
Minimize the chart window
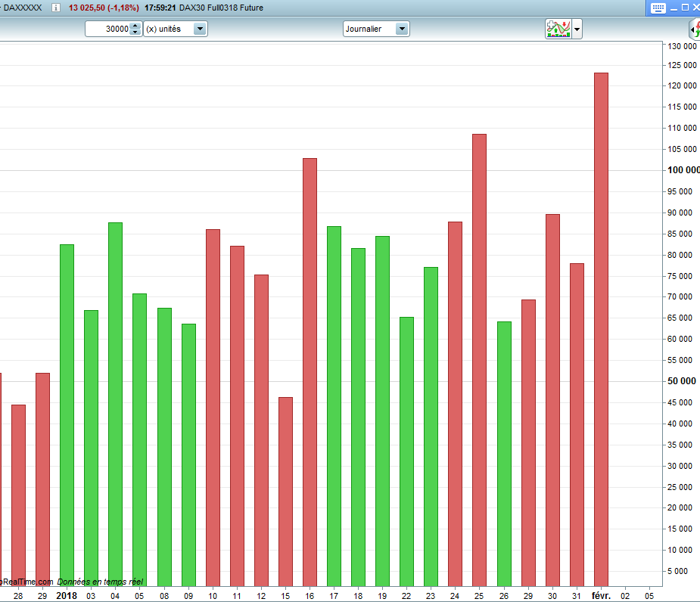(x=674, y=8)
